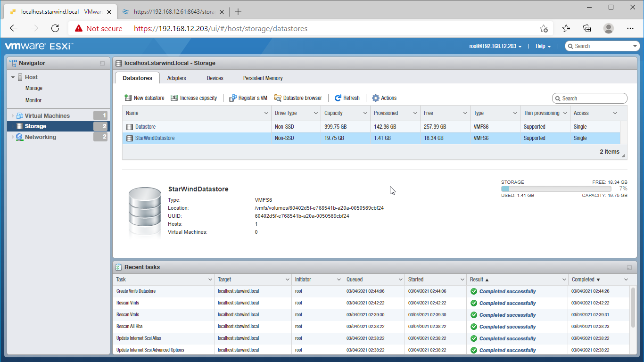The image size is (644, 362).
Task: Click the Register a VM icon
Action: (x=232, y=98)
